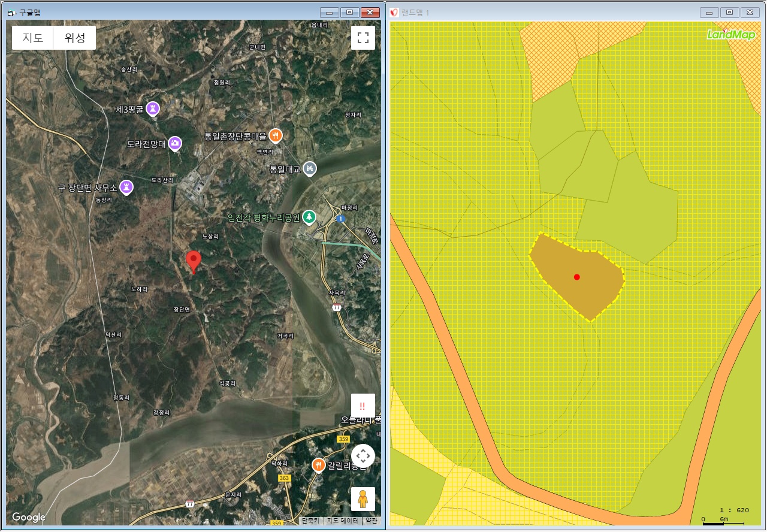Click the 구 장단면 사무소 marker
Image resolution: width=767 pixels, height=532 pixels.
[127, 187]
